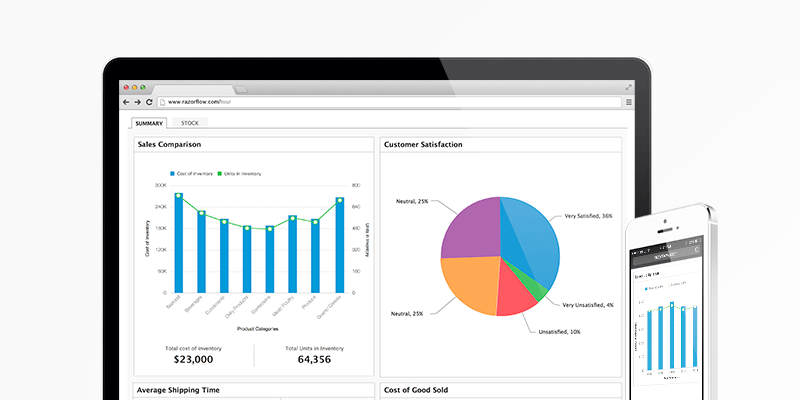Reload the page with the refresh icon

pyautogui.click(x=149, y=102)
